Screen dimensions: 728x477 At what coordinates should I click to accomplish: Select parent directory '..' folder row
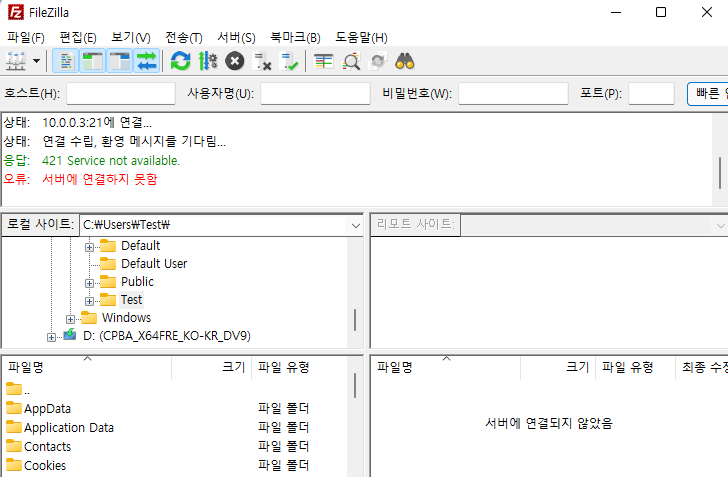click(174, 390)
